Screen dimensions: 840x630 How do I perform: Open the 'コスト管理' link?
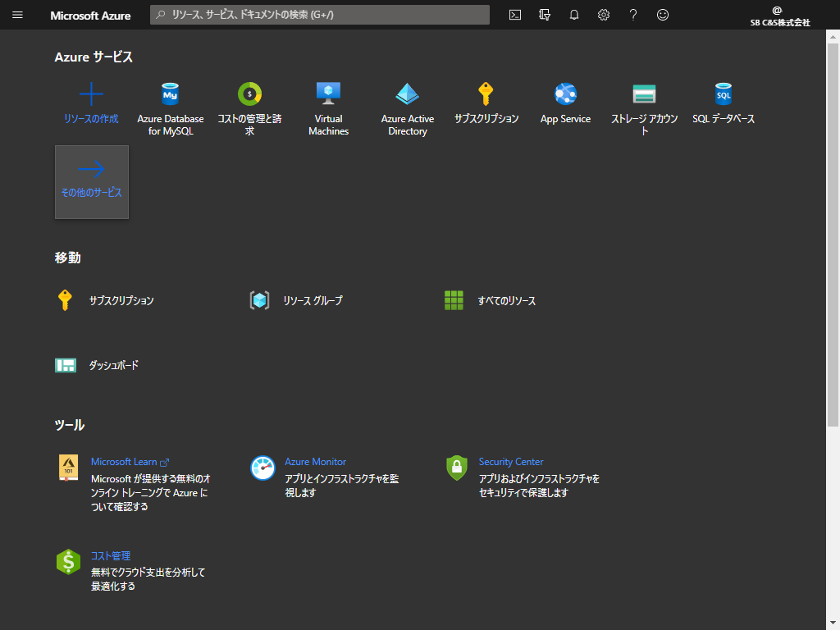111,555
